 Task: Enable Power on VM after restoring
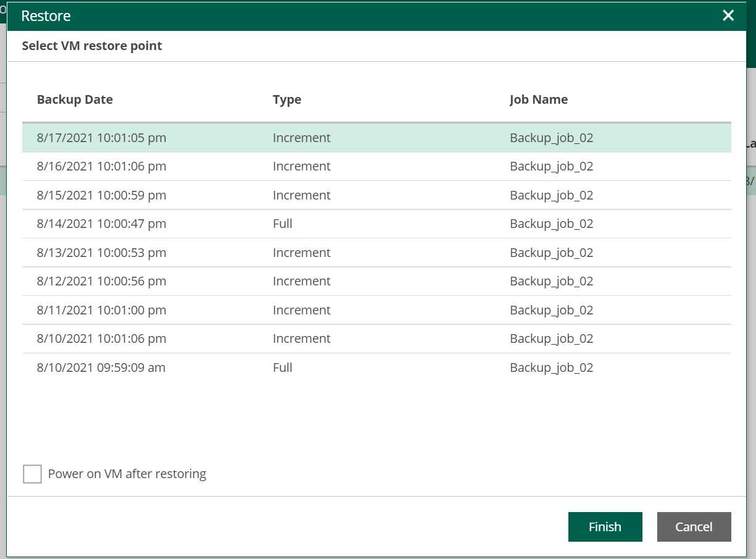point(32,474)
